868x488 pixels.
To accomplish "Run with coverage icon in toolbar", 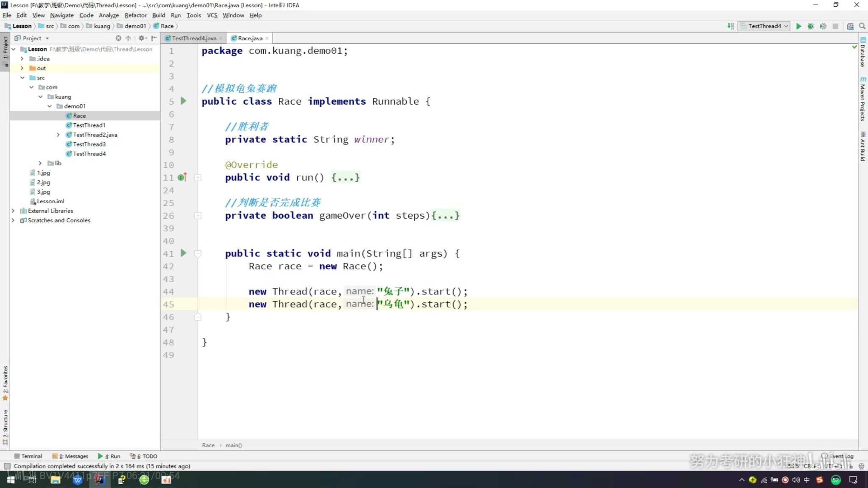I will (823, 26).
